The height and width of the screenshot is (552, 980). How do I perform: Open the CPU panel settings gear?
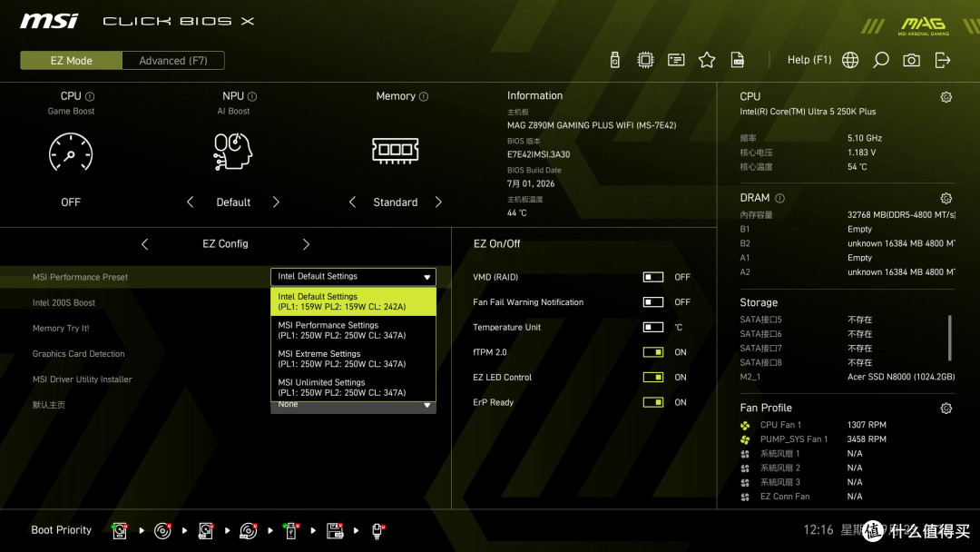click(946, 97)
